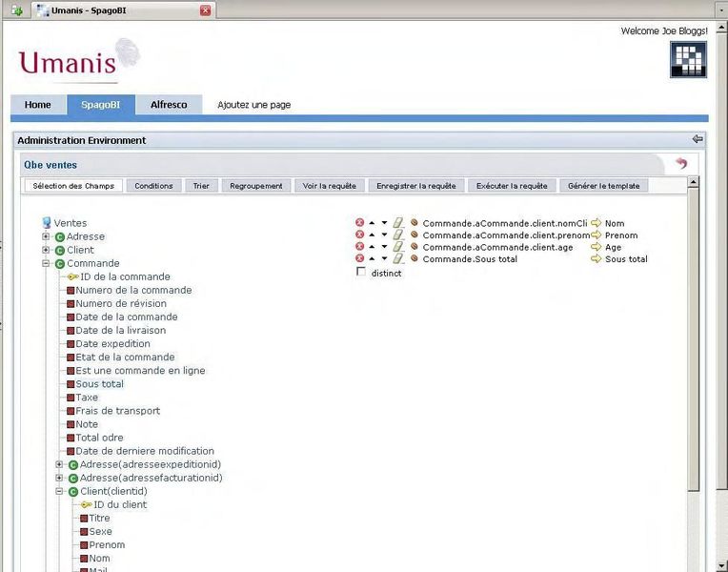This screenshot has width=728, height=572.
Task: Click the collapse arrow of Administration Environment panel
Action: 698,139
